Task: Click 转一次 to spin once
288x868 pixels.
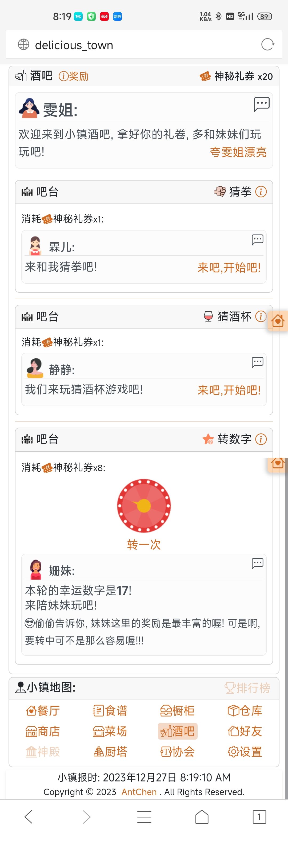Action: click(144, 545)
